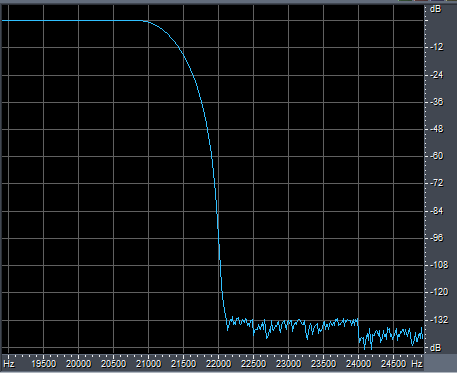Pick the -108 value on dB scale
This screenshot has width=457, height=373.
pyautogui.click(x=439, y=265)
